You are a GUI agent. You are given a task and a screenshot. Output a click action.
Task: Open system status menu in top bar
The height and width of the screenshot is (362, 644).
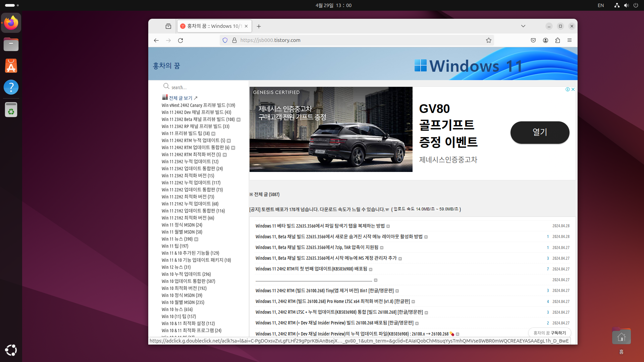pos(626,5)
